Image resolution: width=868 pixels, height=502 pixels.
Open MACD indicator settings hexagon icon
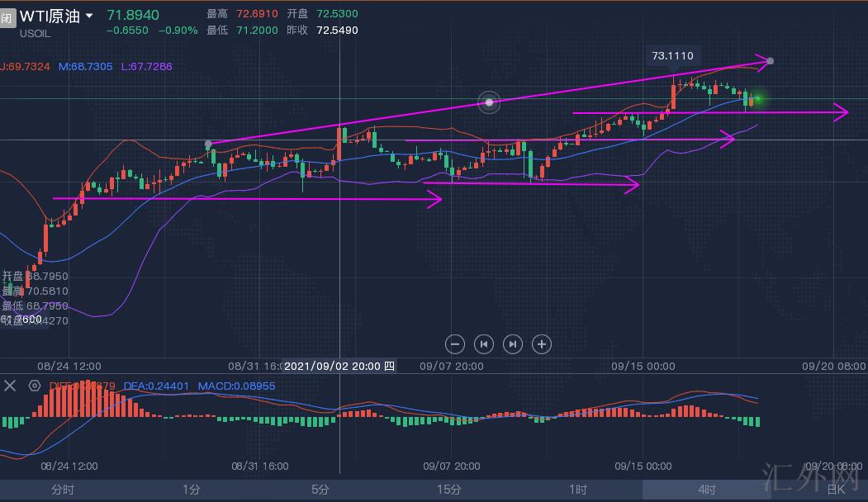coord(35,386)
